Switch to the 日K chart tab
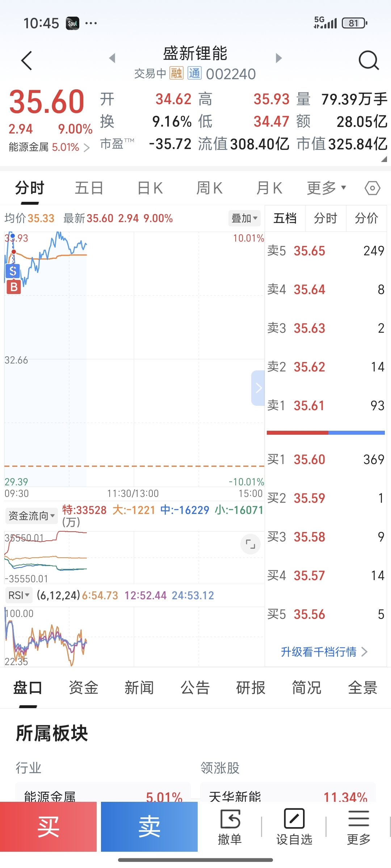391x868 pixels. click(x=150, y=188)
